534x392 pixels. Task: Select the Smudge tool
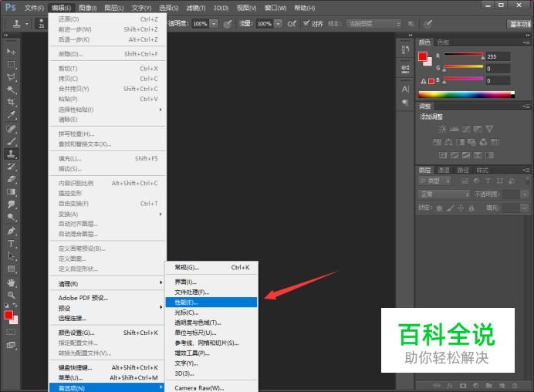click(11, 204)
